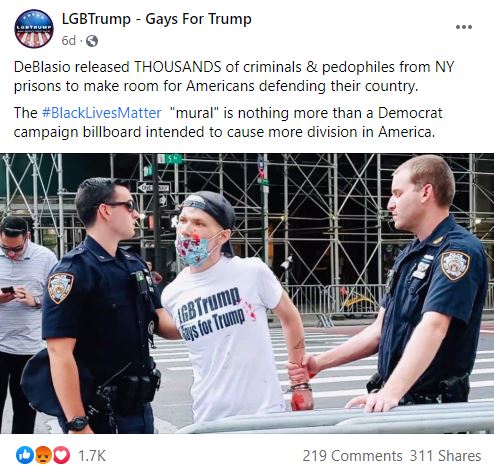Screen dimensions: 494x476
Task: Click the LGBTrump page profile picture
Action: point(34,29)
